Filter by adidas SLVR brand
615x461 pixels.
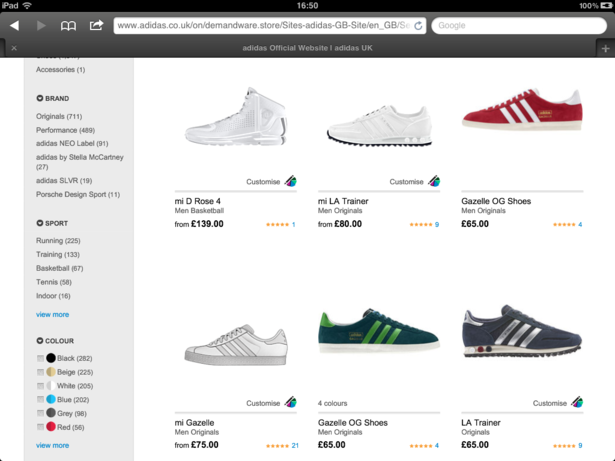pos(64,181)
